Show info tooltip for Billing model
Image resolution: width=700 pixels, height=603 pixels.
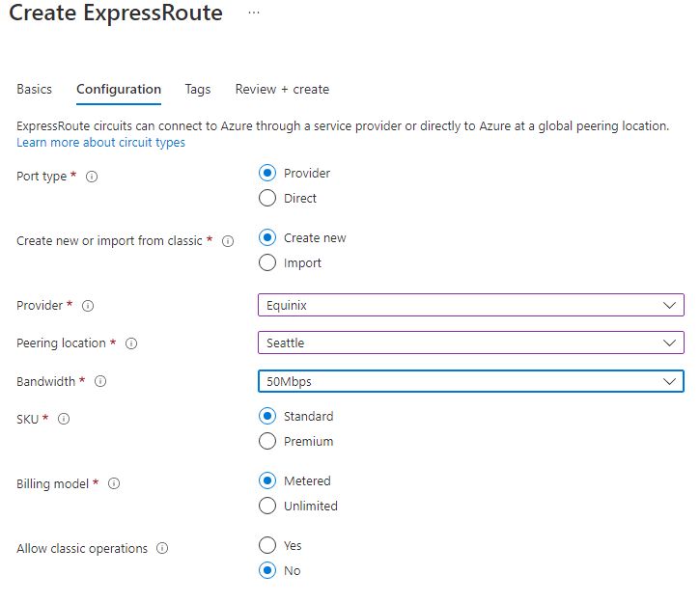coord(114,483)
